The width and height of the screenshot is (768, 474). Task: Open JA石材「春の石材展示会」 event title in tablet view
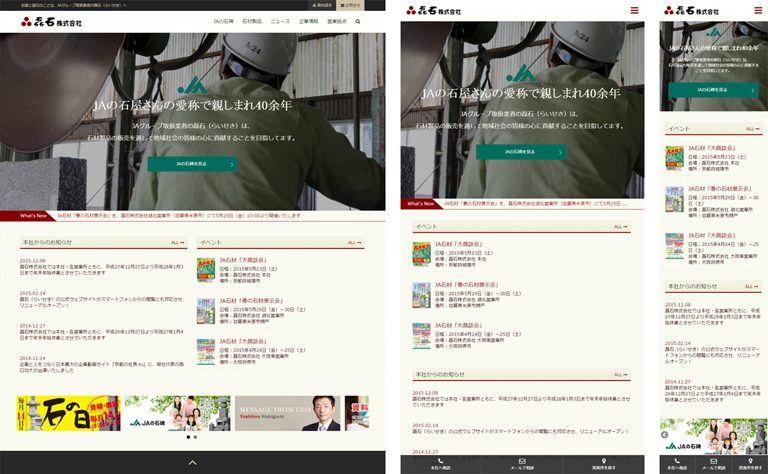pyautogui.click(x=467, y=284)
